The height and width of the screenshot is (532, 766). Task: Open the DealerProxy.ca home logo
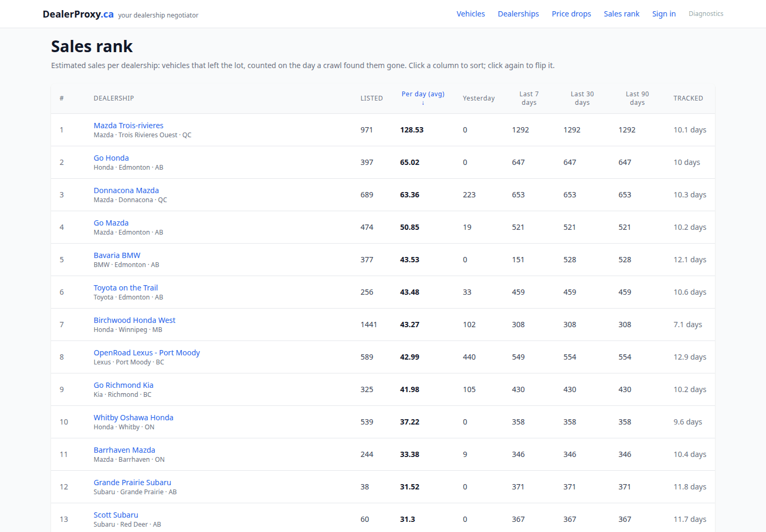coord(78,14)
